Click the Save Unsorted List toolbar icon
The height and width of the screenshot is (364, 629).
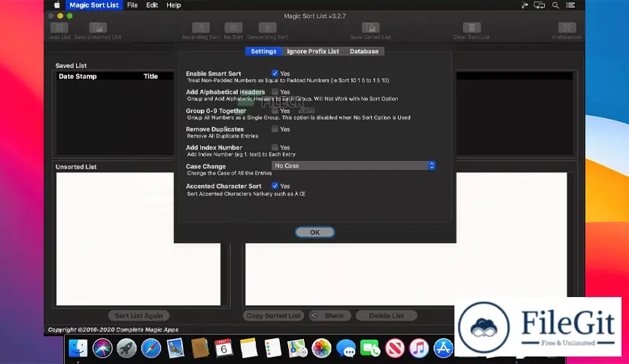98,28
